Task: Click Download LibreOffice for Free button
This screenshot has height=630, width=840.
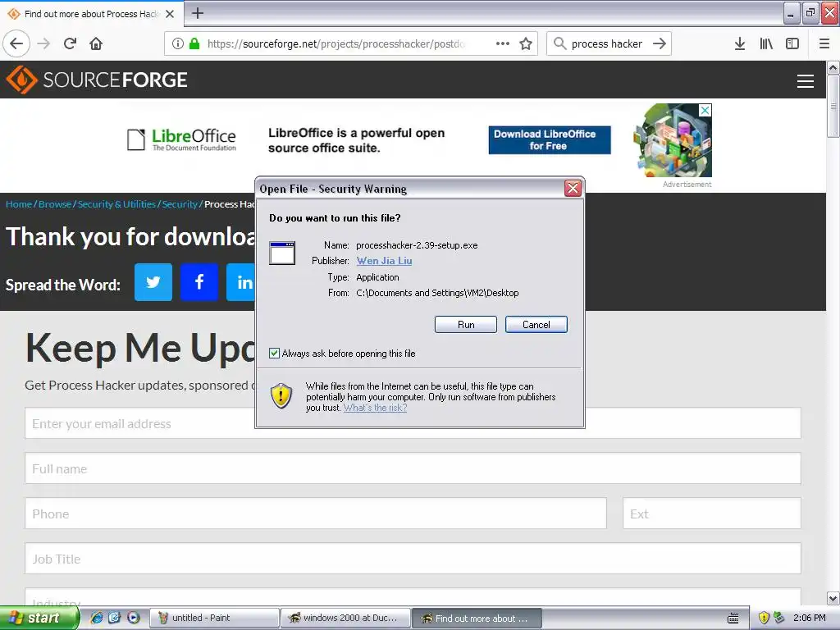Action: click(x=549, y=139)
